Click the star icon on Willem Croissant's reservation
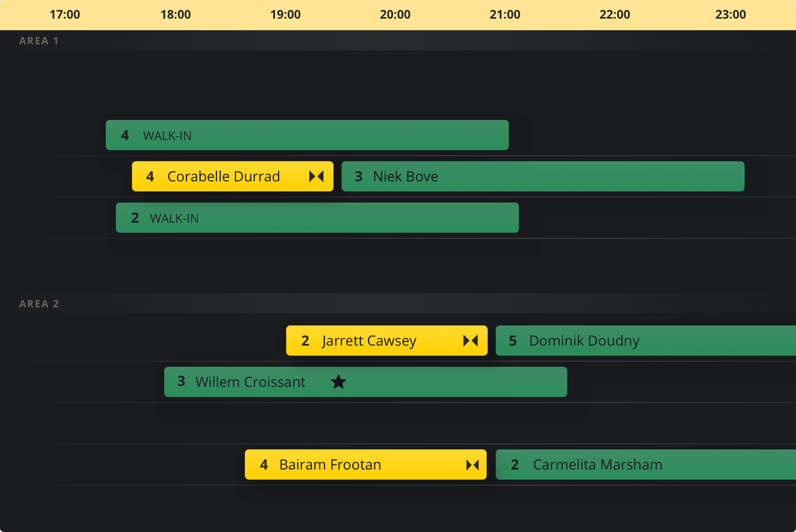The height and width of the screenshot is (532, 796). (x=339, y=382)
